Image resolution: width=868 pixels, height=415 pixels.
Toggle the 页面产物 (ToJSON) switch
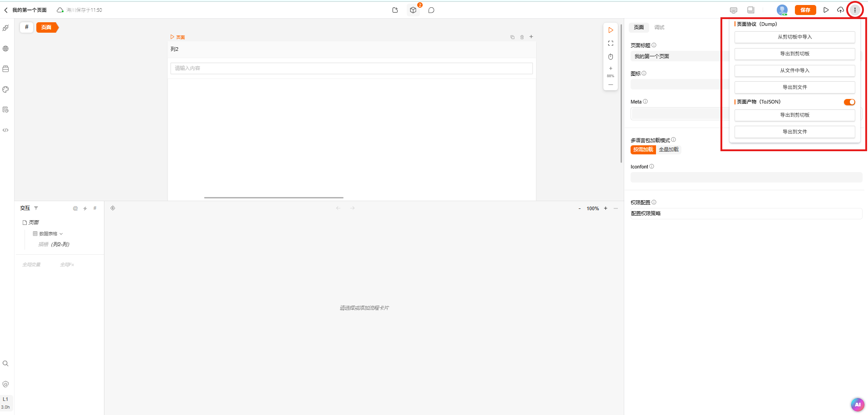pyautogui.click(x=849, y=102)
